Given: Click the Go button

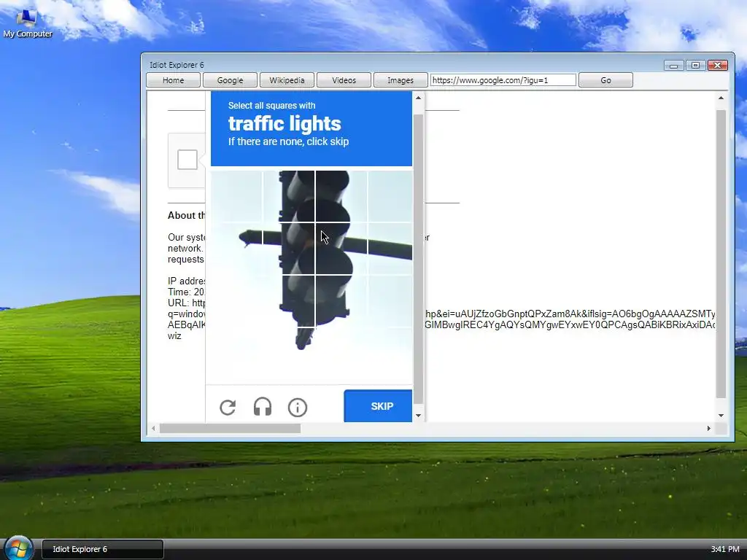Looking at the screenshot, I should pos(605,80).
